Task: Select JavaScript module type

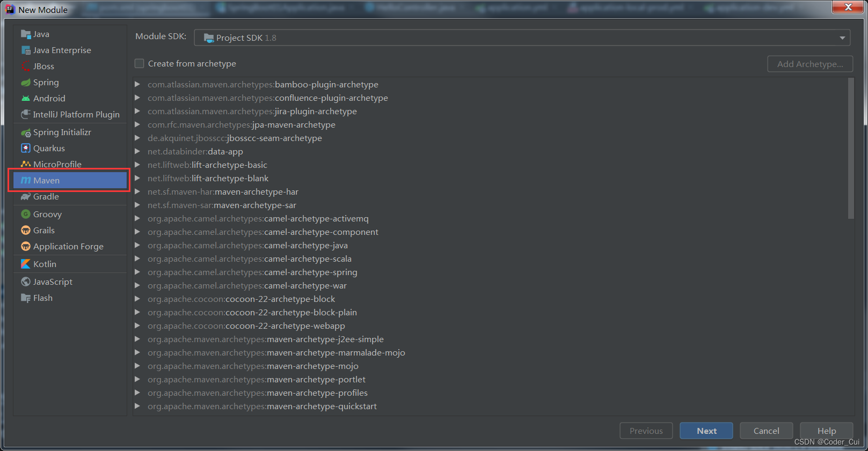Action: [x=70, y=282]
